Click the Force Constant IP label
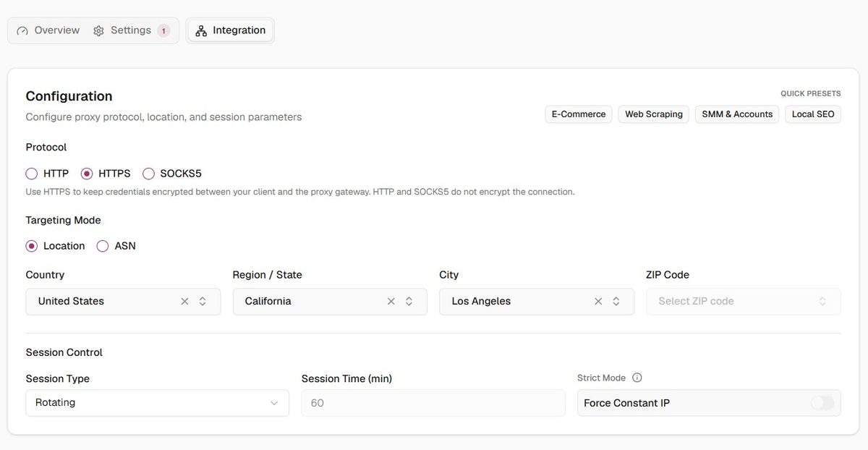Viewport: 868px width, 450px height. point(626,403)
